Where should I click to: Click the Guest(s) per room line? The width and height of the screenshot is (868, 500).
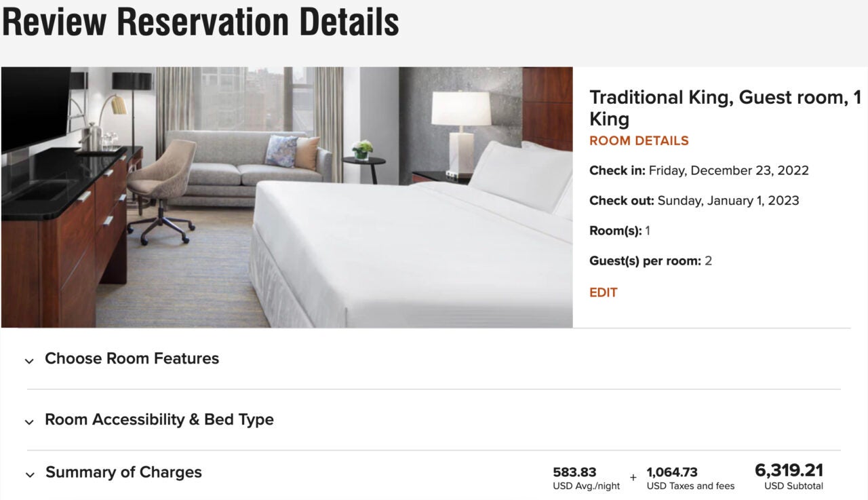coord(650,261)
